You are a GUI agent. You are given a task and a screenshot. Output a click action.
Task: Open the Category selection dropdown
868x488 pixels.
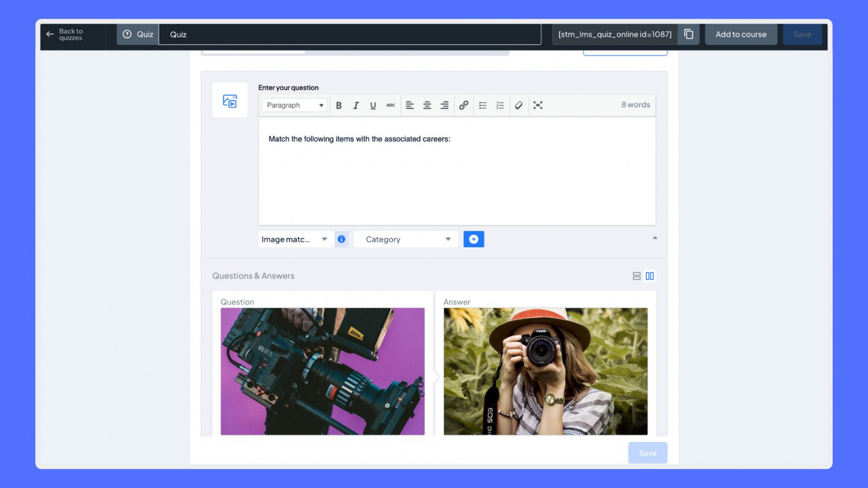click(448, 239)
